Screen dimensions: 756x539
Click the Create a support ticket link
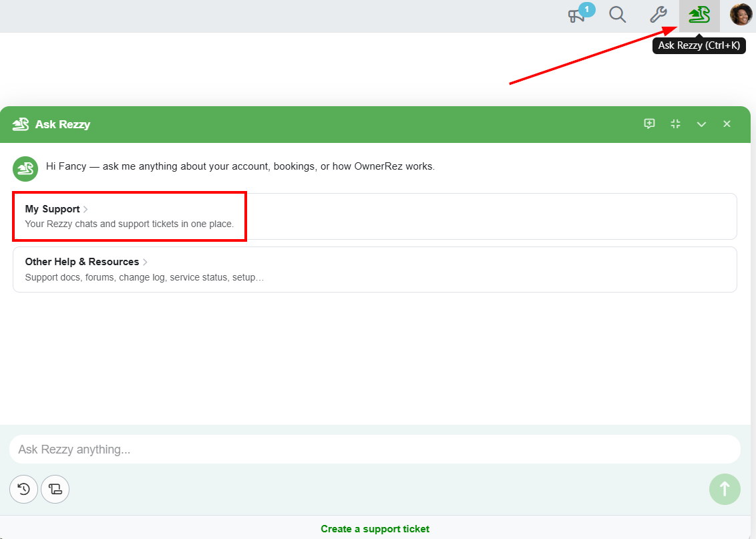[x=375, y=529]
